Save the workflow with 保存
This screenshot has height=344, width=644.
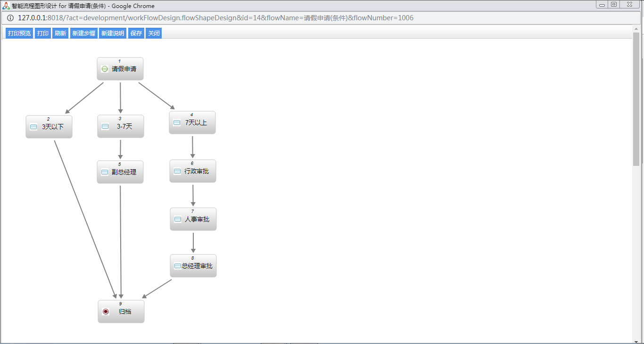point(136,33)
